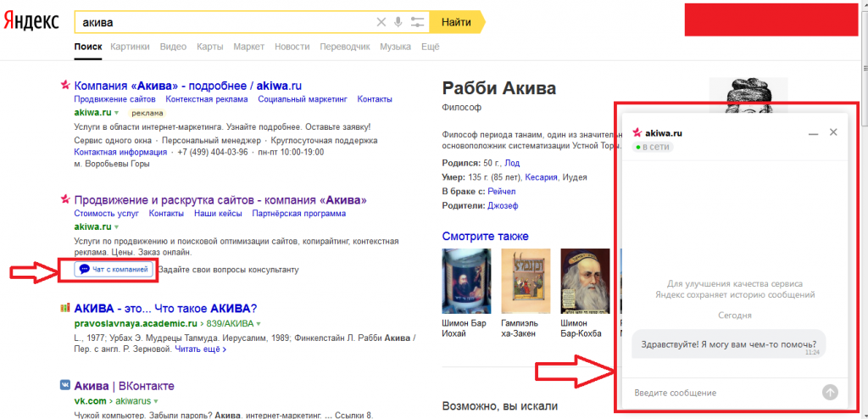
Task: Click the send message arrow button
Action: (830, 393)
